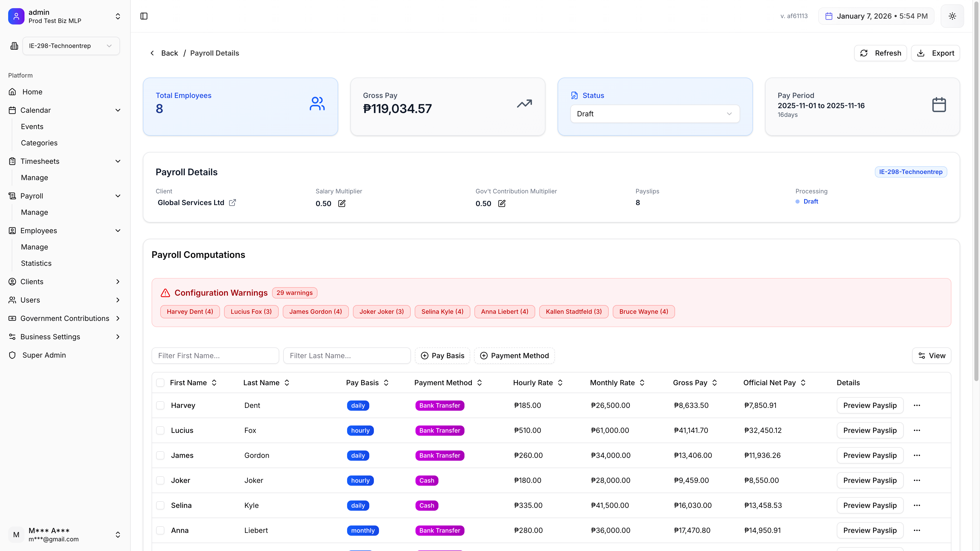Open the Super Admin sidebar item
980x551 pixels.
(x=44, y=355)
